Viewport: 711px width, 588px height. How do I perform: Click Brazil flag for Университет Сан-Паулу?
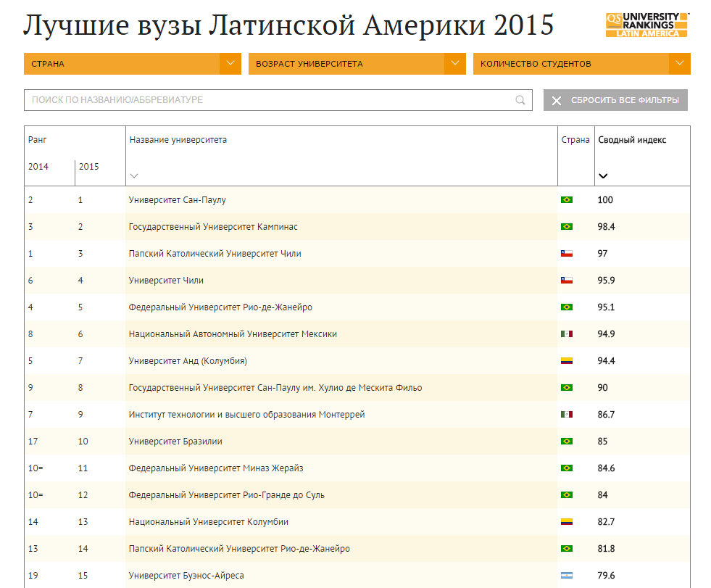tap(566, 199)
